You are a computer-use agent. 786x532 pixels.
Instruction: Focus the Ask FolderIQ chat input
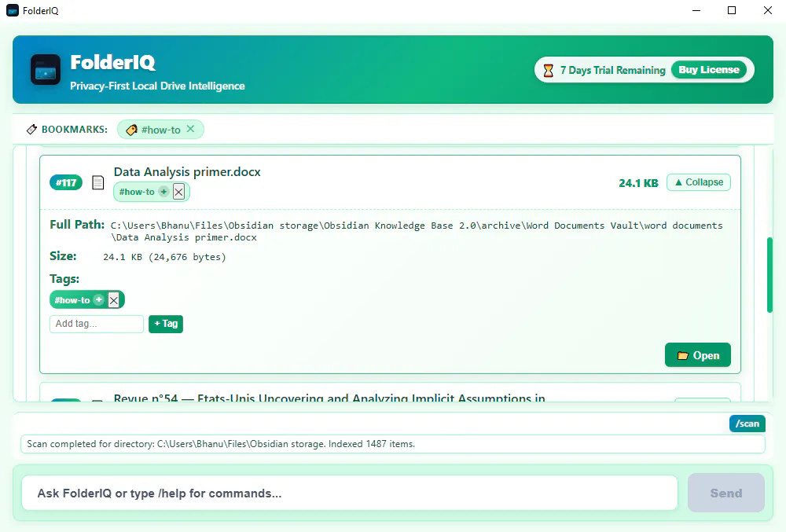coord(350,493)
